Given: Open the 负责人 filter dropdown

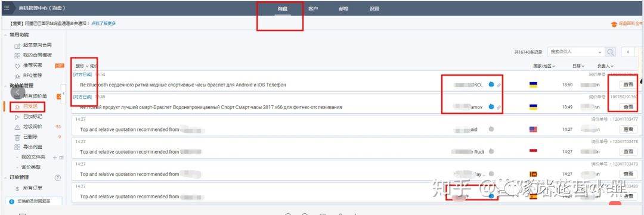Looking at the screenshot, I should click(x=605, y=66).
